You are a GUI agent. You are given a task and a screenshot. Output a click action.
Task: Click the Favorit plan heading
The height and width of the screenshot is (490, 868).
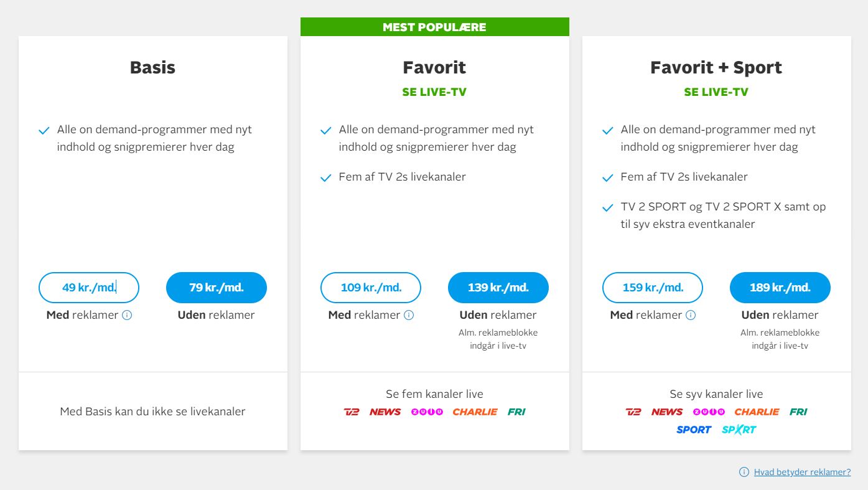pyautogui.click(x=434, y=67)
